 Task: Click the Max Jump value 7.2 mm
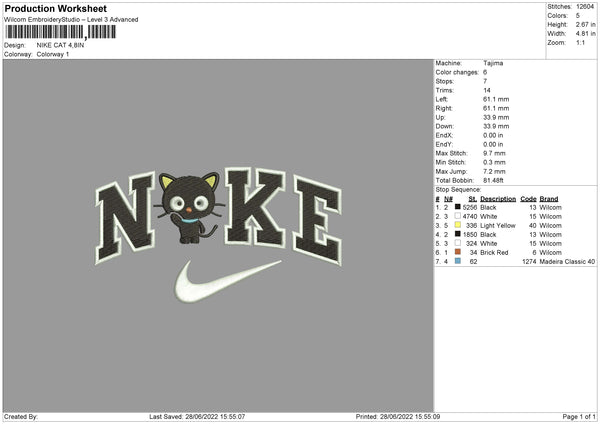coord(494,172)
